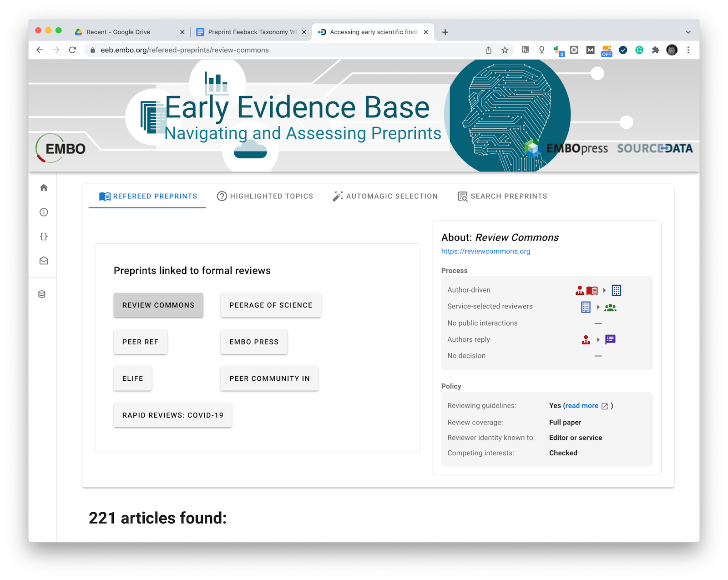
Task: Click the 'Service-selected reviewers' row label
Action: (490, 307)
